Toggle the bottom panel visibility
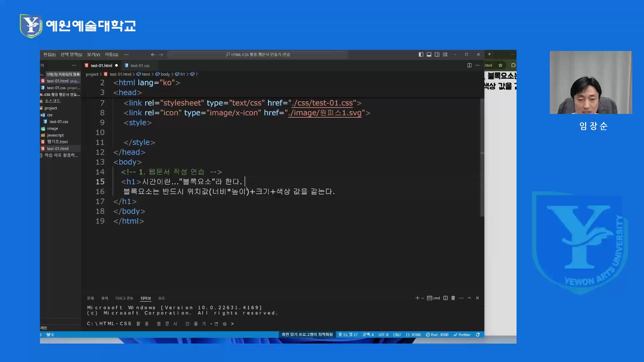 coord(429,54)
